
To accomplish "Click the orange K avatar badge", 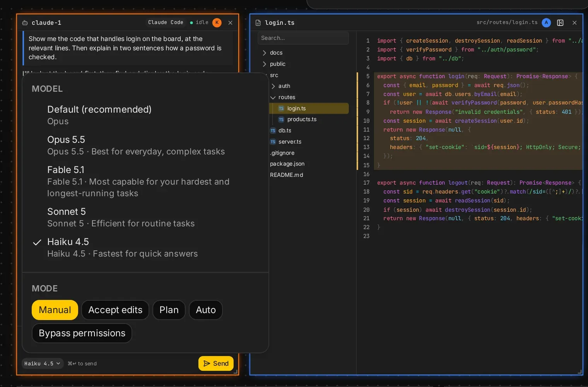I will (217, 22).
